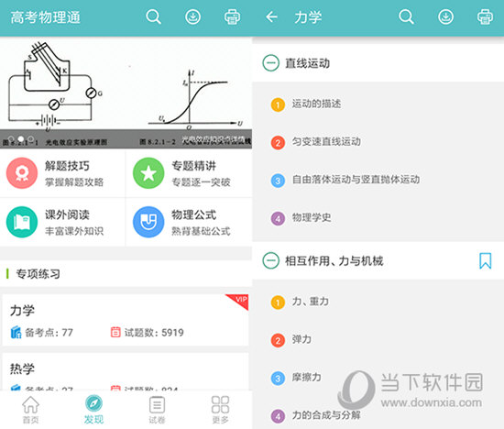Collapse the 相互作用、力与机械 section
Viewport: 504px width, 429px height.
pos(270,260)
